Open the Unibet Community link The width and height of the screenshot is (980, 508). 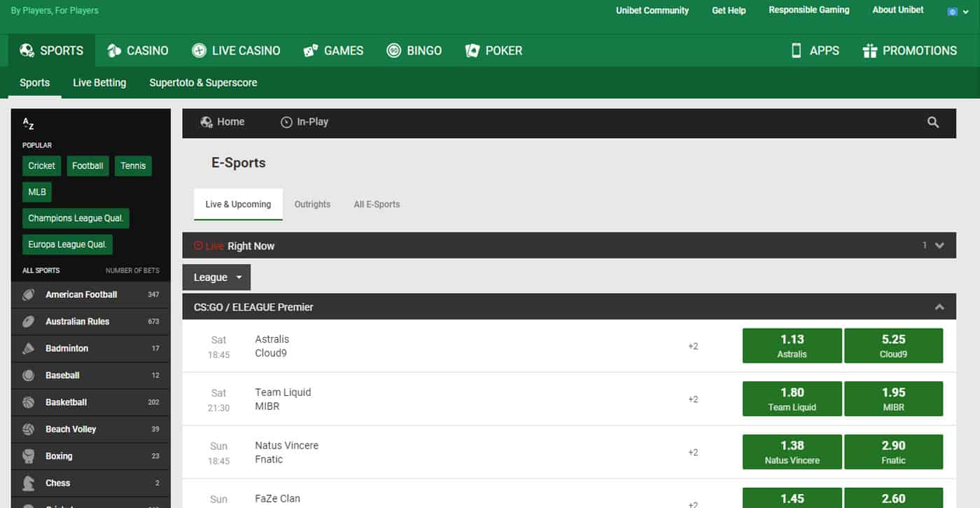click(x=652, y=11)
